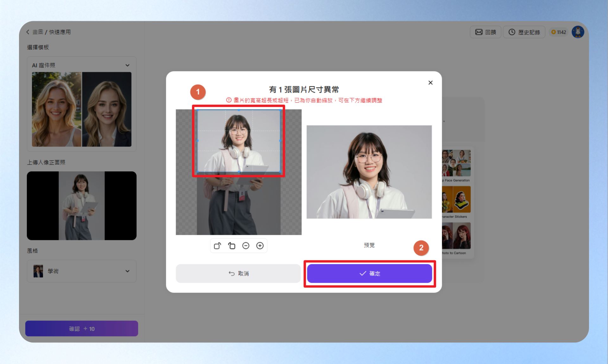Open the 回饋 feedback button
The width and height of the screenshot is (608, 364).
pos(485,32)
